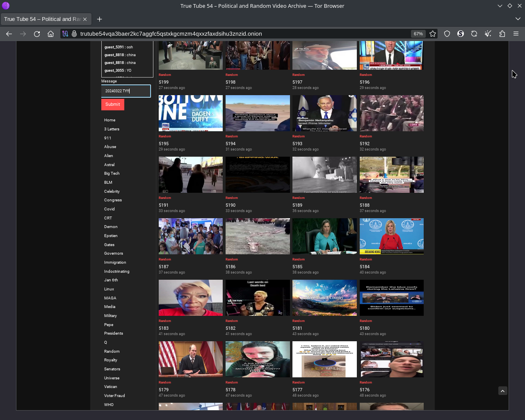Open the shield security level icon

click(447, 34)
